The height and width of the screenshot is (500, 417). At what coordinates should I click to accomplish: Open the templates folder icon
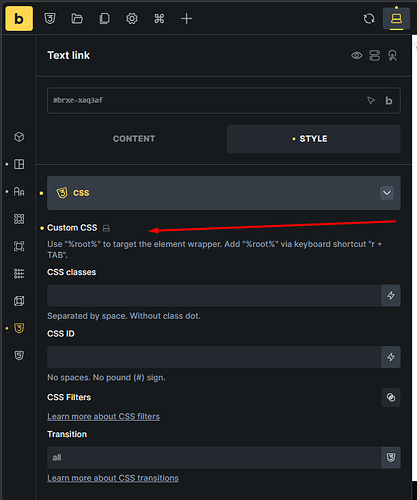(x=77, y=19)
